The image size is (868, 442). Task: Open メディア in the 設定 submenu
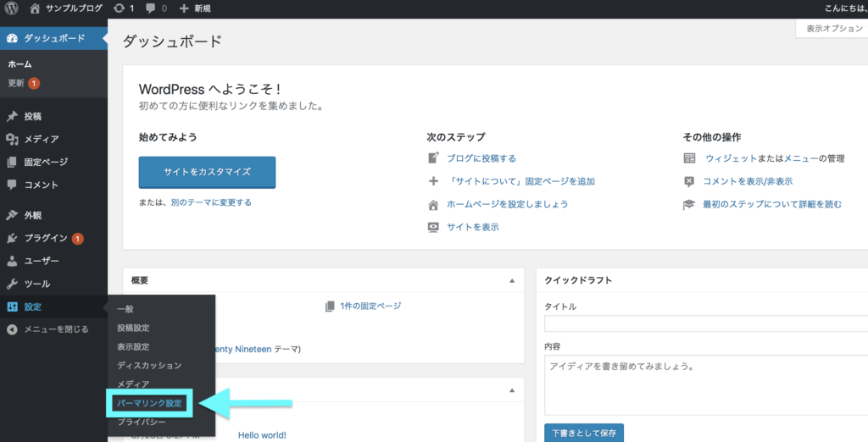click(x=133, y=384)
